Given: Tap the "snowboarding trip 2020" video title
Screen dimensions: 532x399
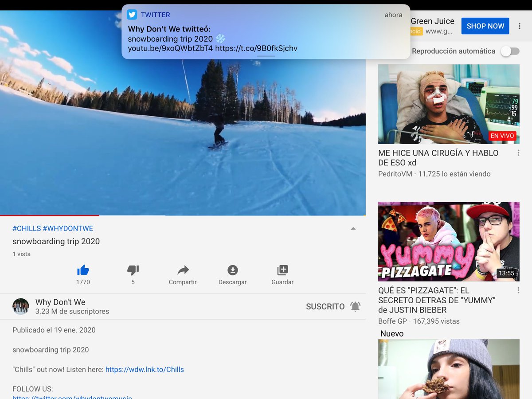Looking at the screenshot, I should point(56,242).
